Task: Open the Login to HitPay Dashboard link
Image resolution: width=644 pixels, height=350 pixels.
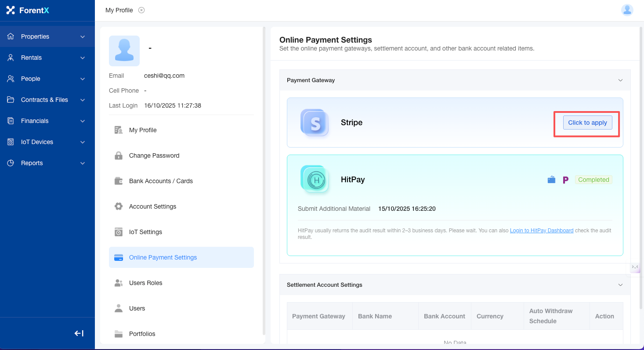Action: [541, 231]
